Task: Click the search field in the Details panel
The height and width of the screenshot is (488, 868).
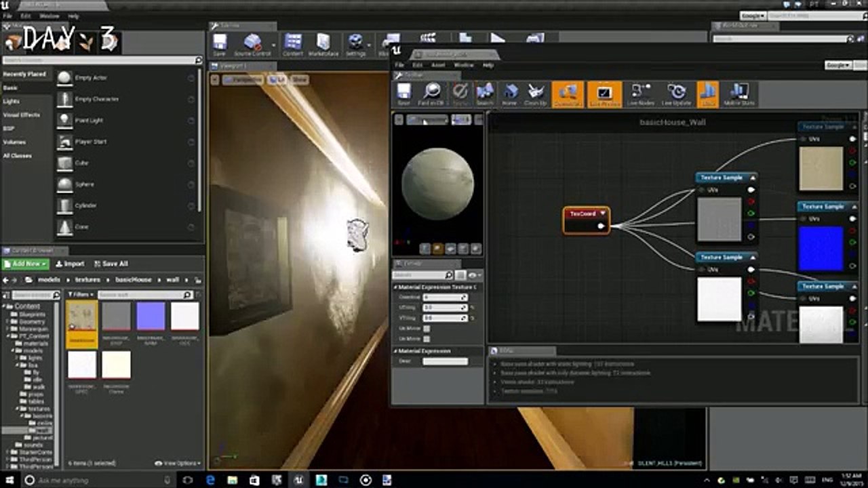Action: tap(423, 275)
